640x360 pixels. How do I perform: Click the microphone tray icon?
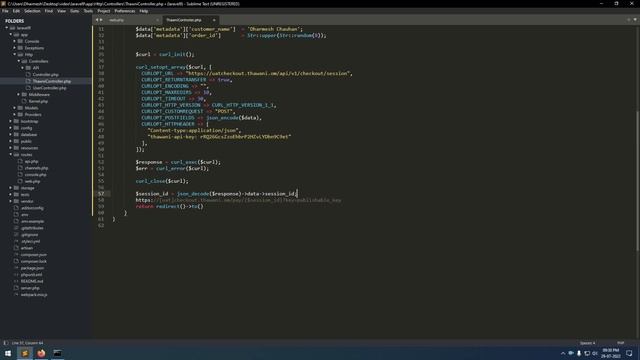pyautogui.click(x=579, y=353)
